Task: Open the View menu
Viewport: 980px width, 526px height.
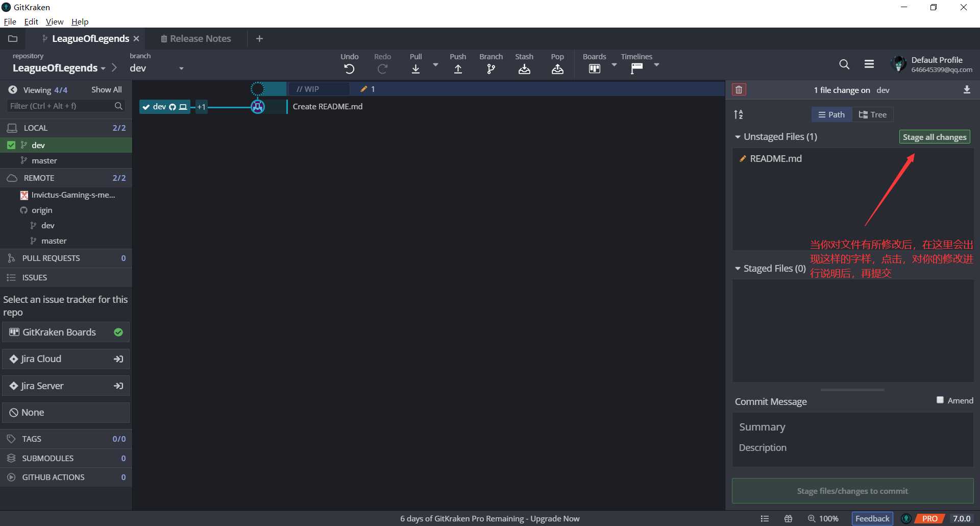Action: [x=55, y=21]
